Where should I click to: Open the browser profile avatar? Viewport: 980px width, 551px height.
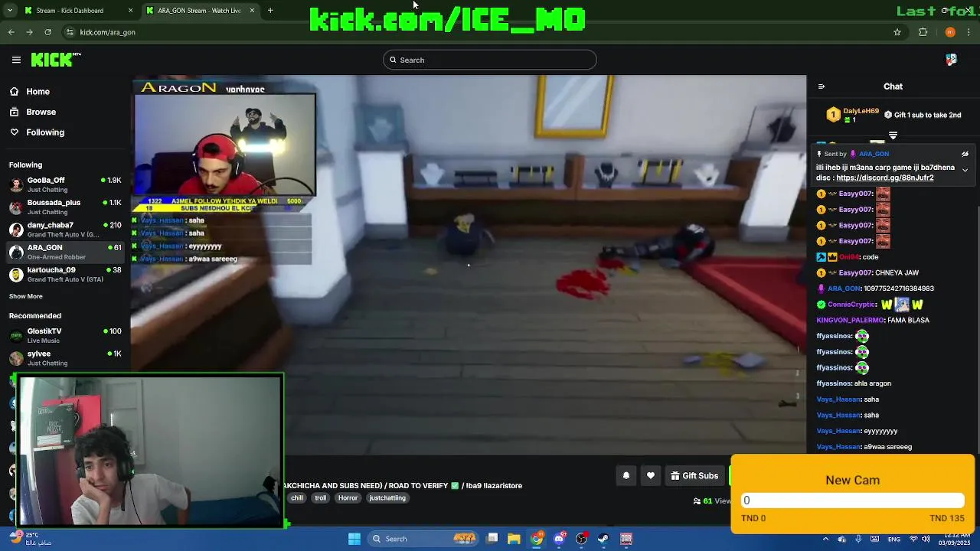click(950, 32)
